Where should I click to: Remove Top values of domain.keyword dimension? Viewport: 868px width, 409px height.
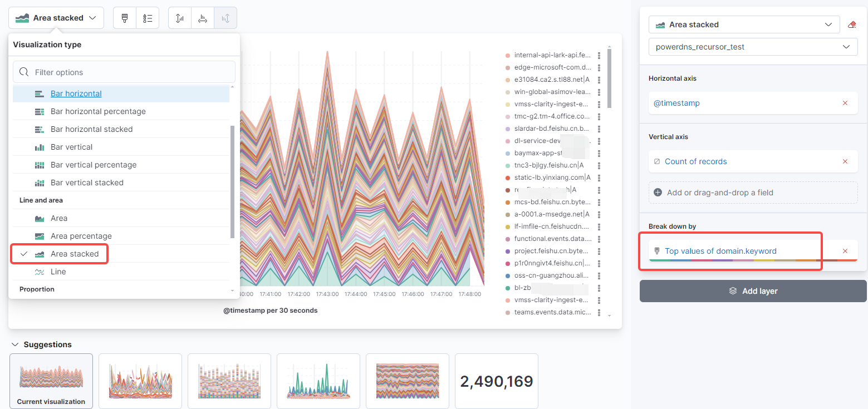845,251
